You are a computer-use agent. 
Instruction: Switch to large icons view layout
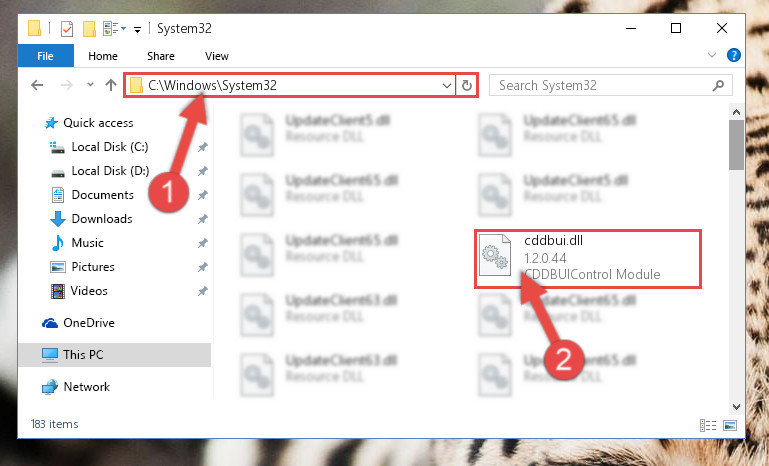(730, 425)
